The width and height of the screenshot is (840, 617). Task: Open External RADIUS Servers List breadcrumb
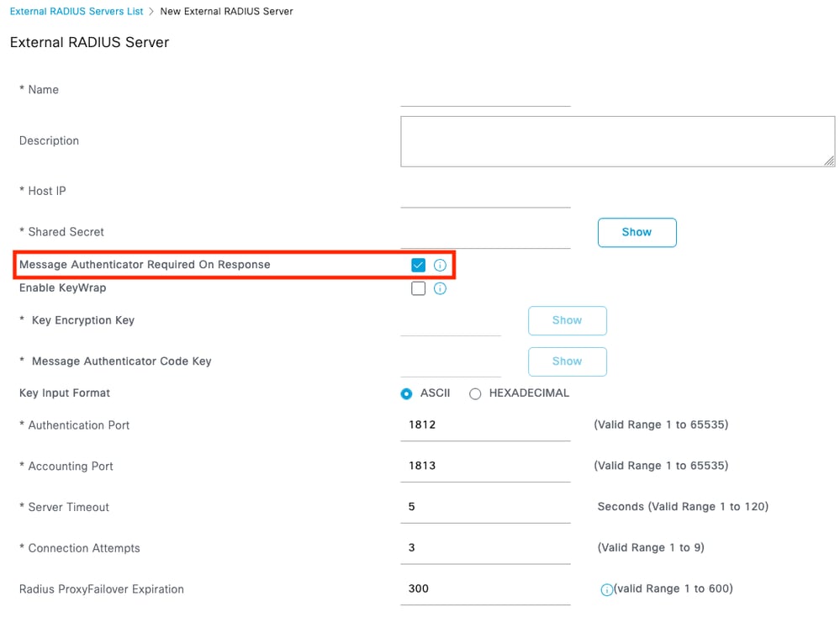77,12
